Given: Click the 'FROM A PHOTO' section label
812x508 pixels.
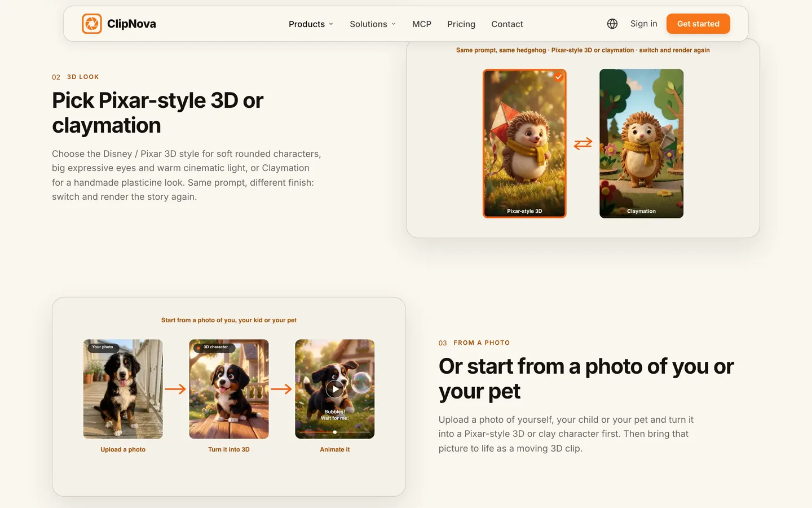Looking at the screenshot, I should 482,343.
